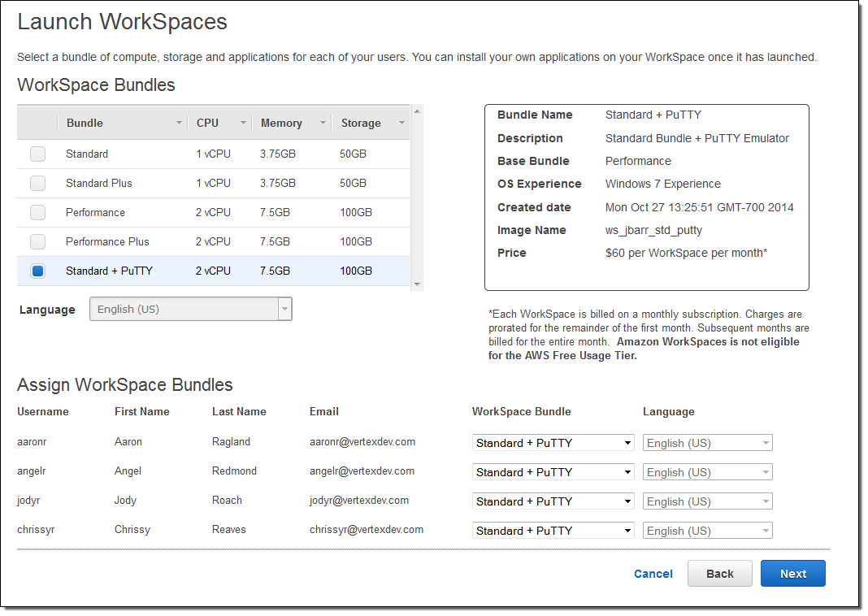Click the Cancel link

(653, 574)
